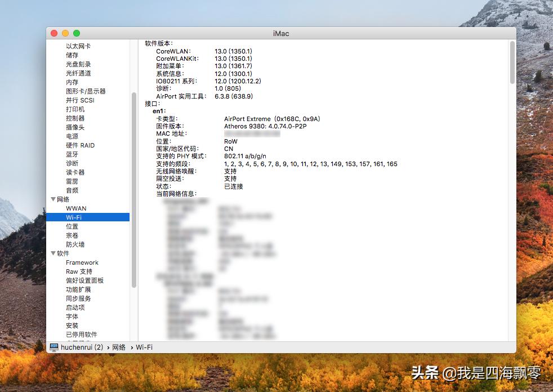Open 偏好设置面板 in sidebar

click(84, 280)
